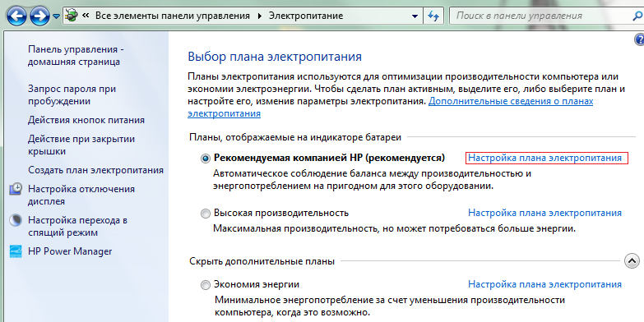Select the Экономия энергии plan
Image resolution: width=644 pixels, height=322 pixels.
tap(206, 285)
